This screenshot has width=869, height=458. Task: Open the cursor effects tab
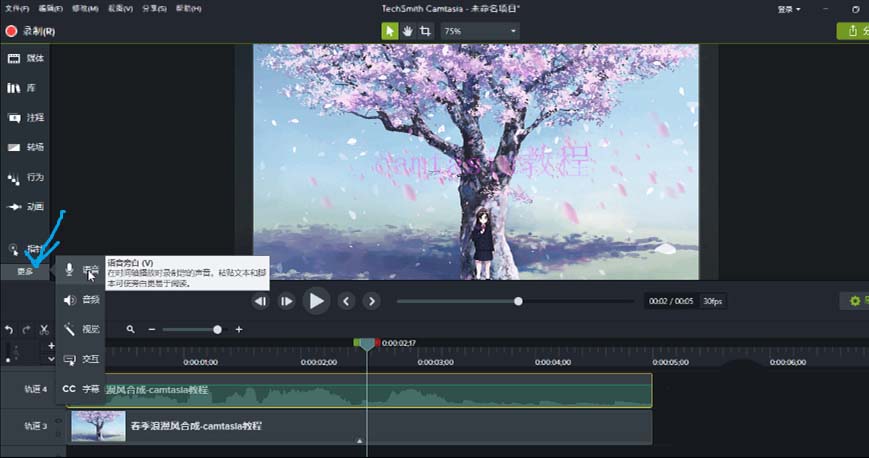(x=25, y=248)
